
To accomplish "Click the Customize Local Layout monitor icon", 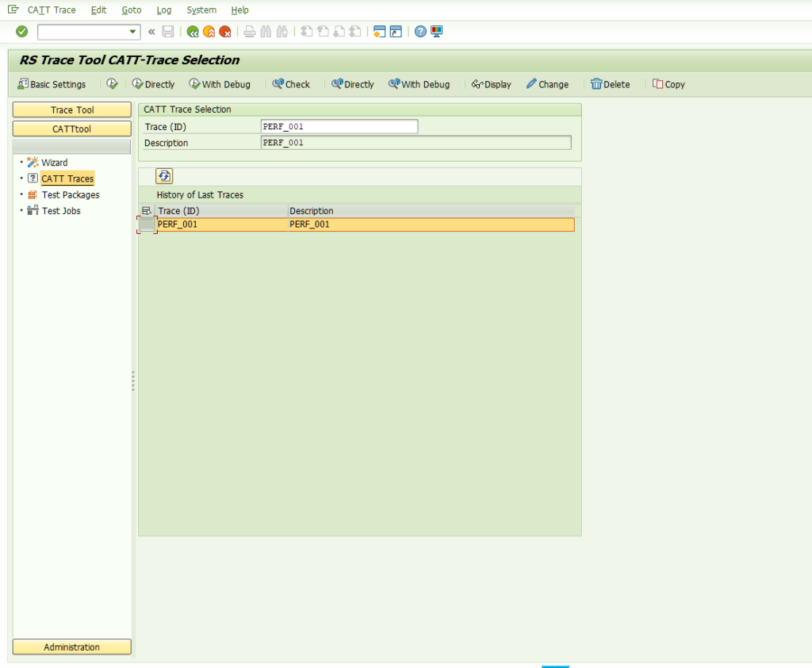I will click(437, 32).
